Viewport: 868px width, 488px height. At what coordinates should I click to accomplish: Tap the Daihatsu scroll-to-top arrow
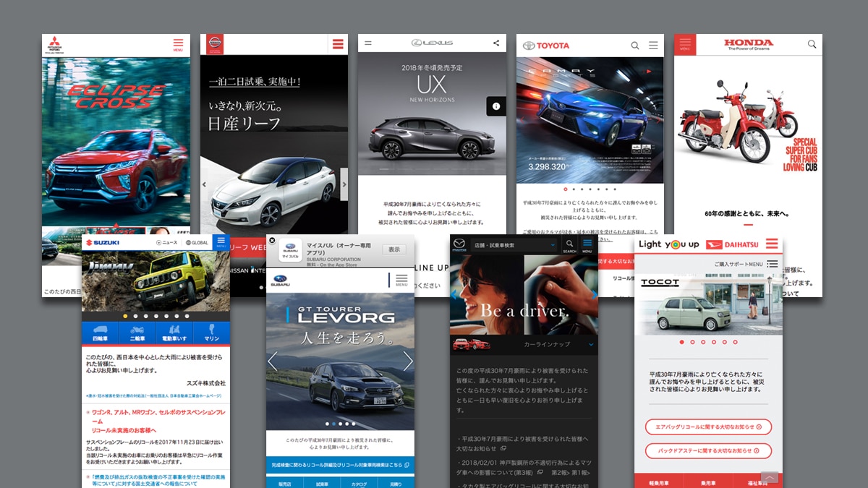770,478
